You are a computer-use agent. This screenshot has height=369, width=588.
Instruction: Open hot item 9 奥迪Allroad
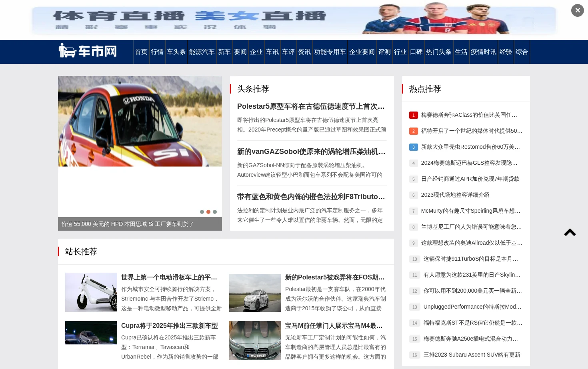point(472,243)
